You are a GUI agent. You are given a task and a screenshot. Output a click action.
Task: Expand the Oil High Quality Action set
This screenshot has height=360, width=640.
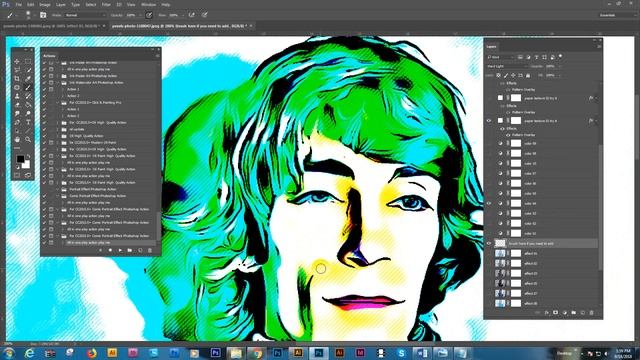pos(58,136)
